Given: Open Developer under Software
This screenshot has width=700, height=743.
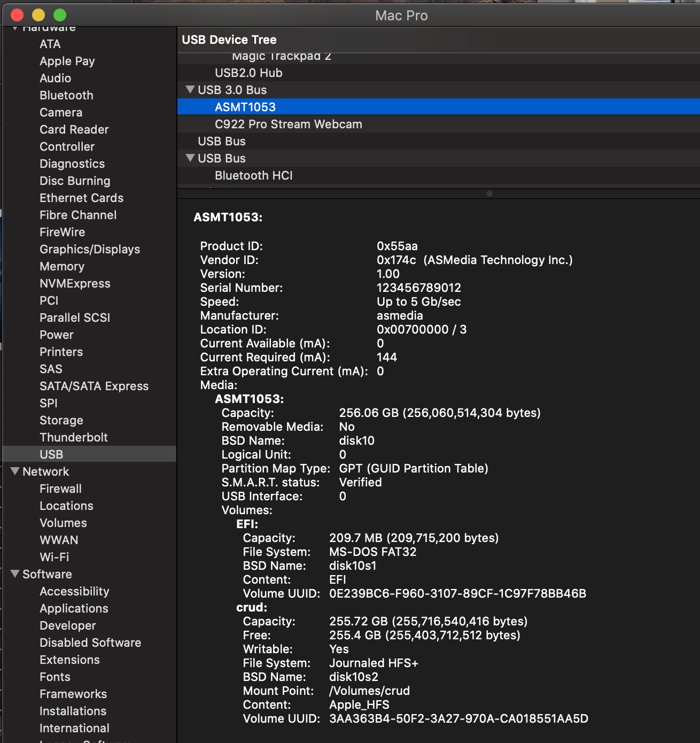Looking at the screenshot, I should tap(68, 625).
